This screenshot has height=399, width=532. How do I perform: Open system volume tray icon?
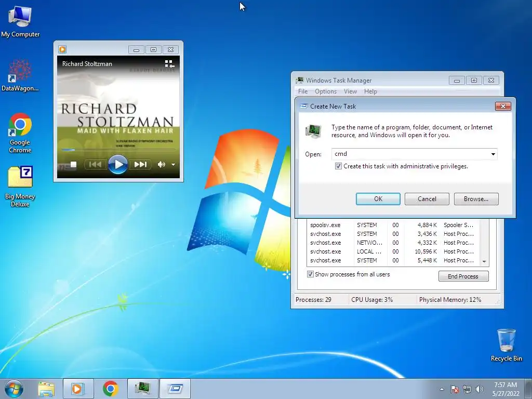[x=480, y=389]
